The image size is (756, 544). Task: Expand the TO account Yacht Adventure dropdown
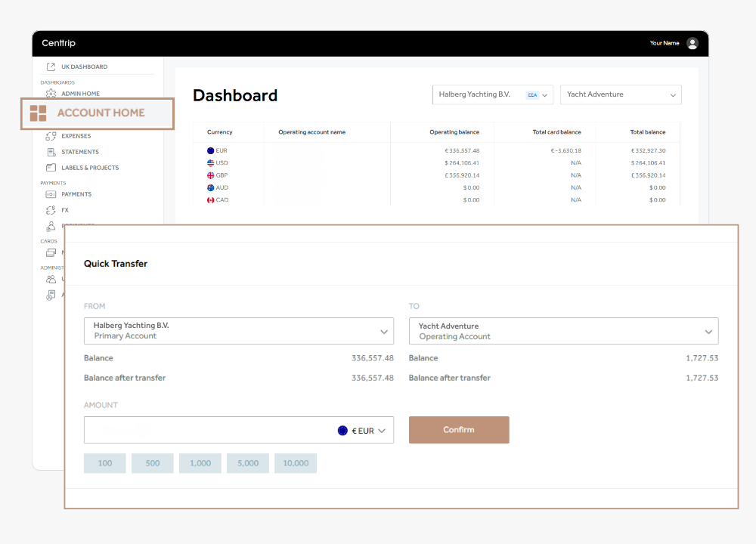[564, 331]
